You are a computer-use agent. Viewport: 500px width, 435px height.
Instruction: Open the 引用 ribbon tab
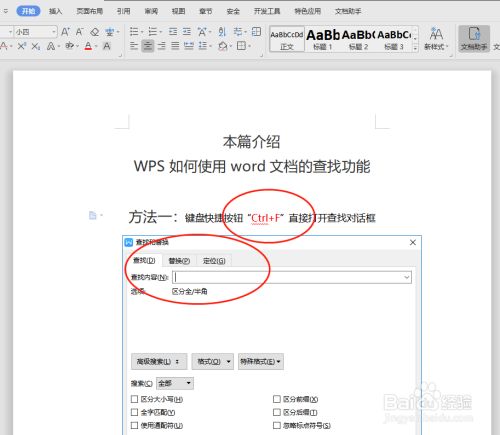coord(123,11)
